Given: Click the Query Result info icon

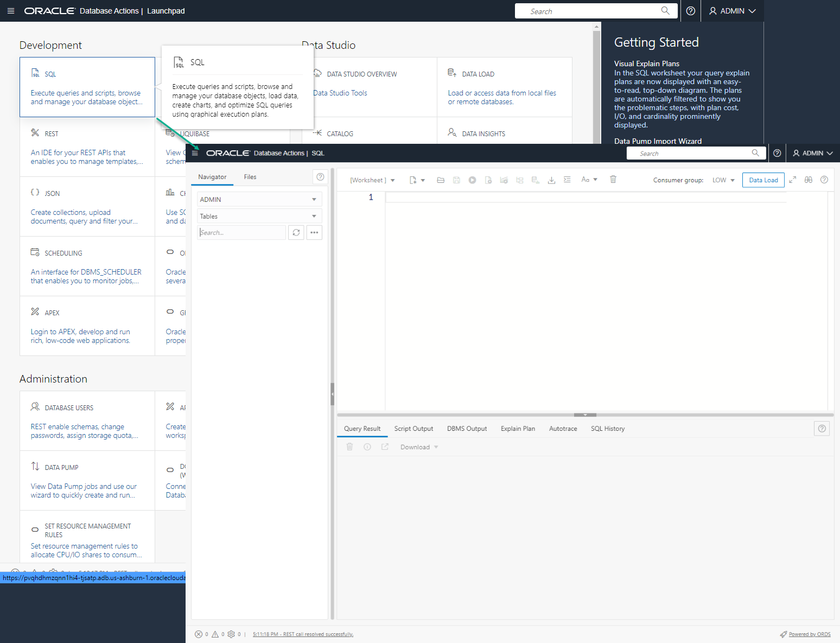Looking at the screenshot, I should [367, 447].
